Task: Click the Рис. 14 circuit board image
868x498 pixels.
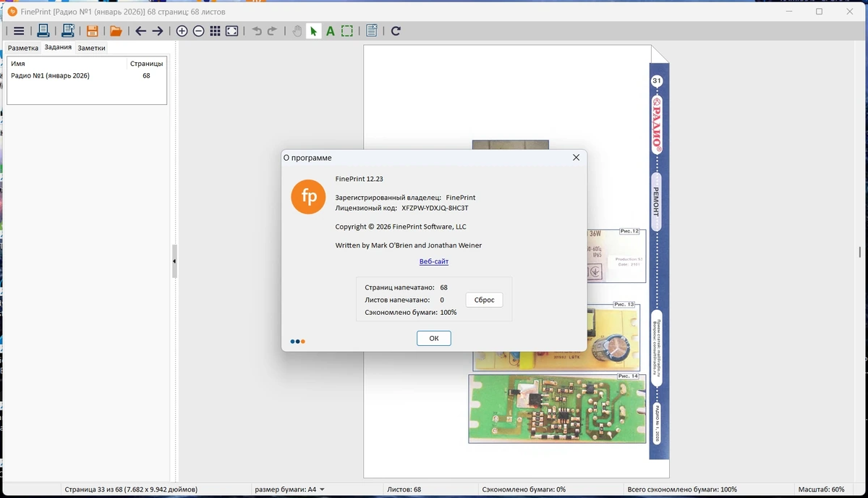Action: (x=556, y=408)
